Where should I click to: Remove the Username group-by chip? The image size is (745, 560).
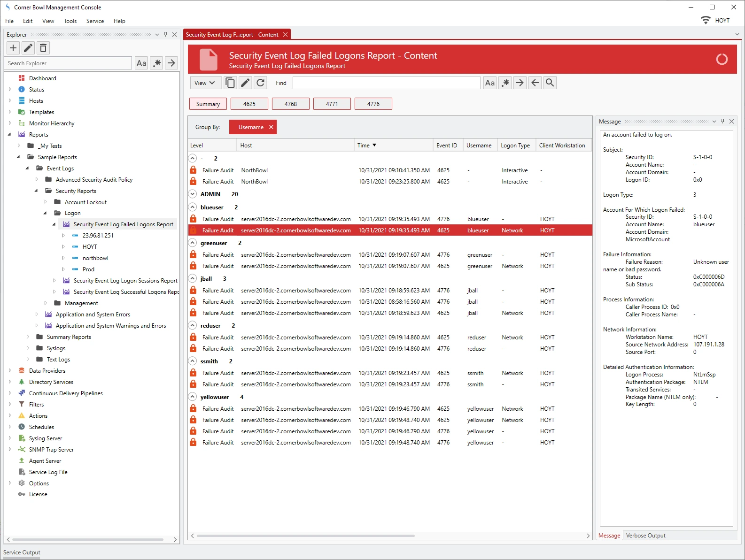pyautogui.click(x=271, y=127)
